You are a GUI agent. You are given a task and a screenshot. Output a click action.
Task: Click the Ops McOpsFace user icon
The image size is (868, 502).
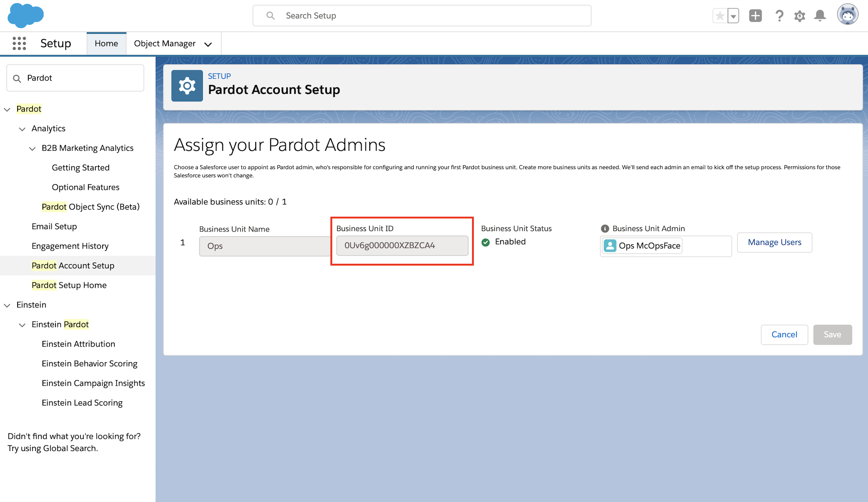coord(610,246)
